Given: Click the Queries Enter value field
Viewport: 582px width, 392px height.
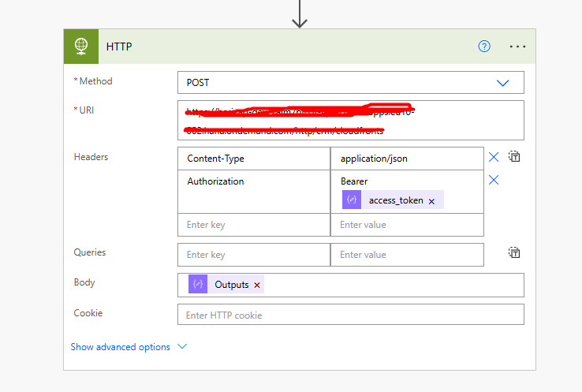Looking at the screenshot, I should coord(406,255).
